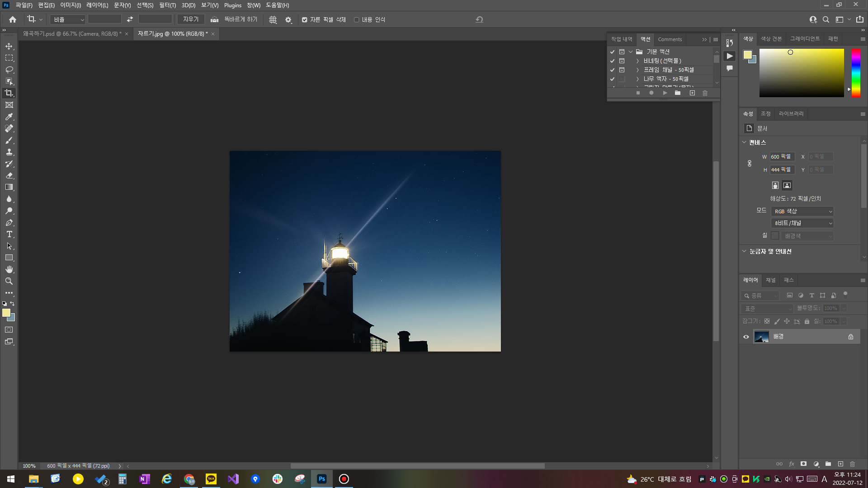Select the Rectangle shape tool
Viewport: 868px width, 488px height.
pyautogui.click(x=9, y=258)
